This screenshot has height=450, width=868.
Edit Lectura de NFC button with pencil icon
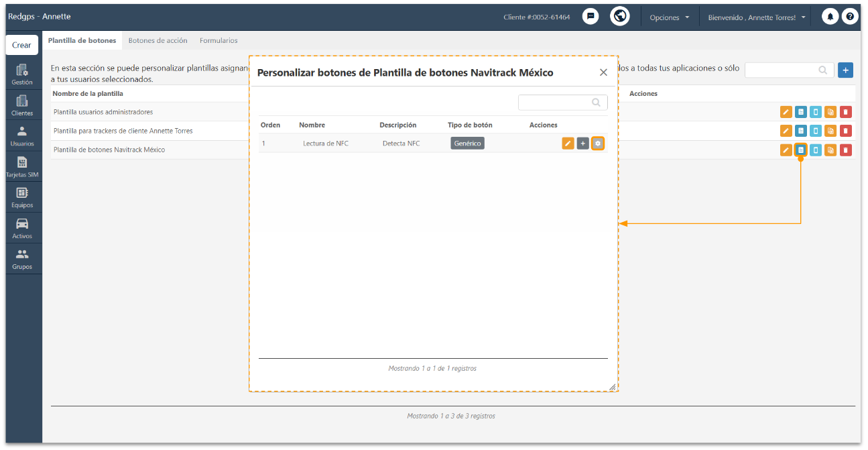(568, 144)
